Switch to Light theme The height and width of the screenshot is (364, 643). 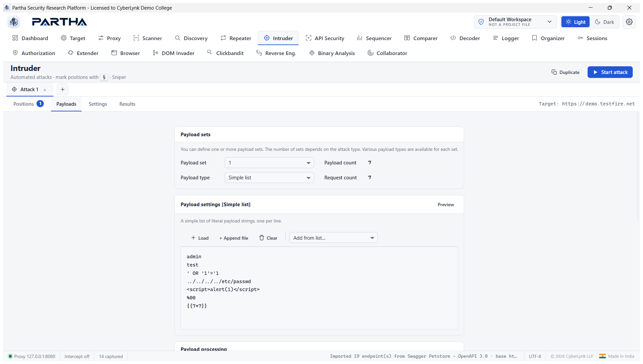click(x=575, y=22)
